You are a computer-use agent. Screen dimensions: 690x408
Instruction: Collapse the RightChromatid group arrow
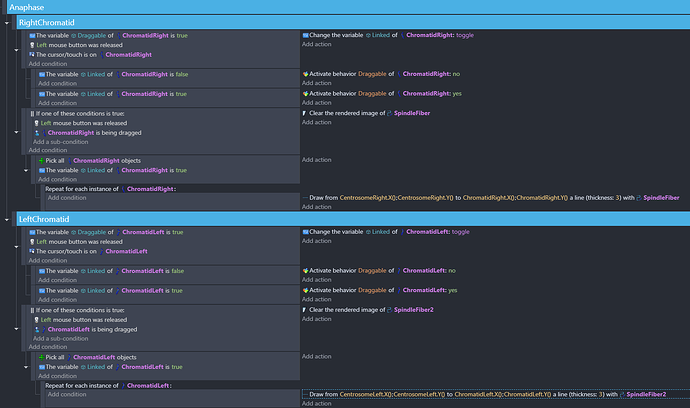[9, 22]
